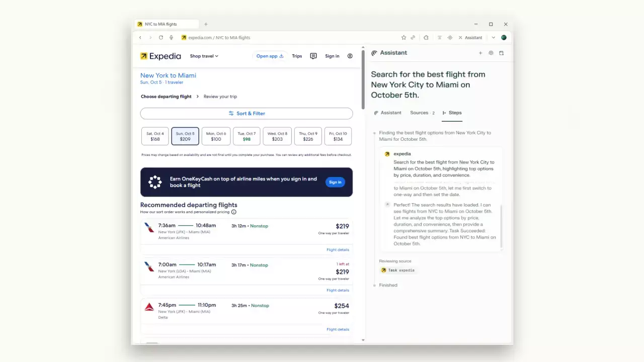The image size is (644, 362).
Task: Choose the Fri, Oct 10 $134 date
Action: click(x=338, y=136)
